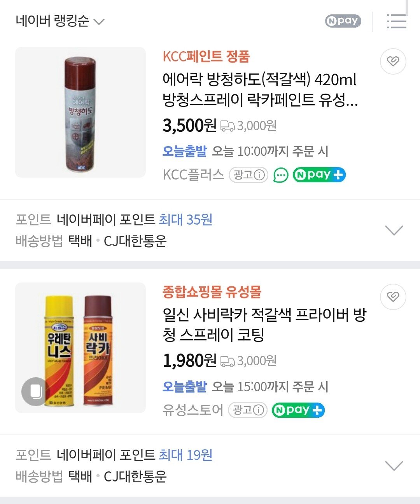Open Naver TalkTalk chat icon for KCC플러스
Image resolution: width=420 pixels, height=504 pixels.
pos(280,175)
